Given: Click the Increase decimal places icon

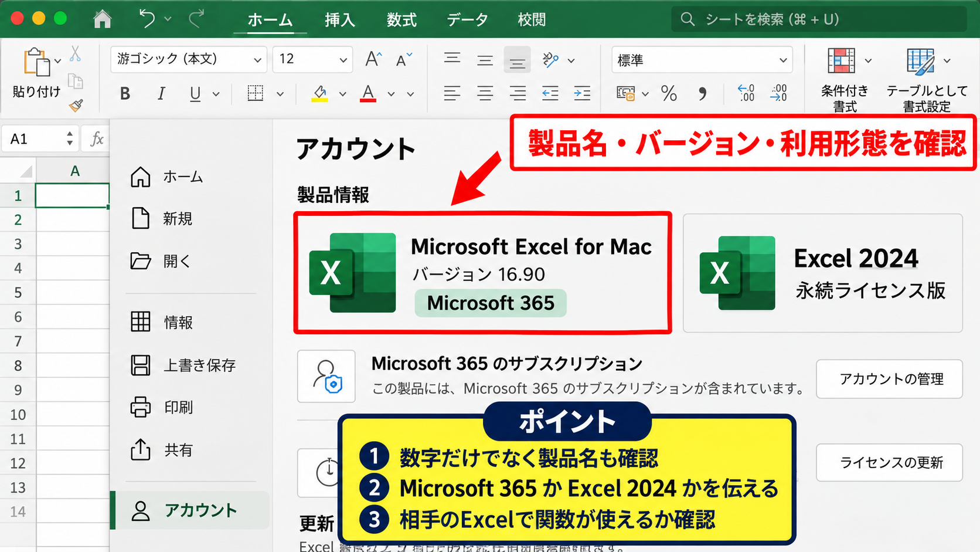Looking at the screenshot, I should click(746, 93).
